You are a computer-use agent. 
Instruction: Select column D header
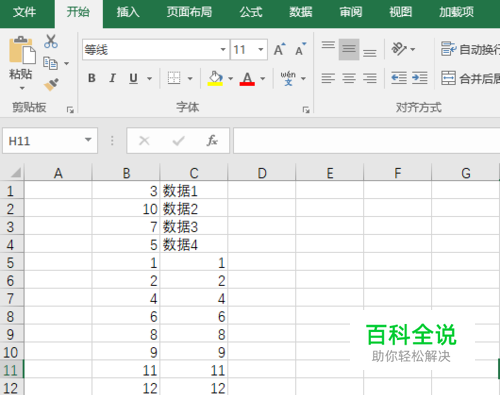(x=262, y=173)
